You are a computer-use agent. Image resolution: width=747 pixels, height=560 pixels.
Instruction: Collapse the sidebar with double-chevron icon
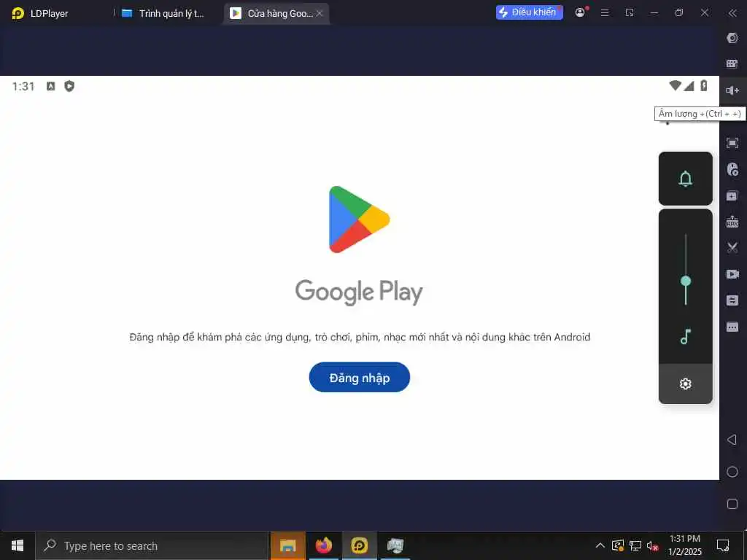pyautogui.click(x=732, y=13)
